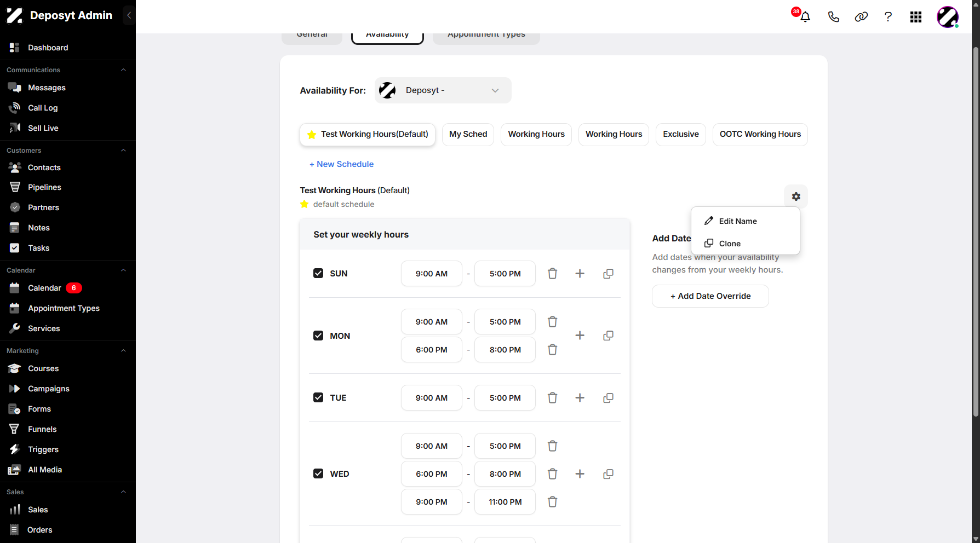Switch to the OOTC Working Hours tab

pos(760,135)
